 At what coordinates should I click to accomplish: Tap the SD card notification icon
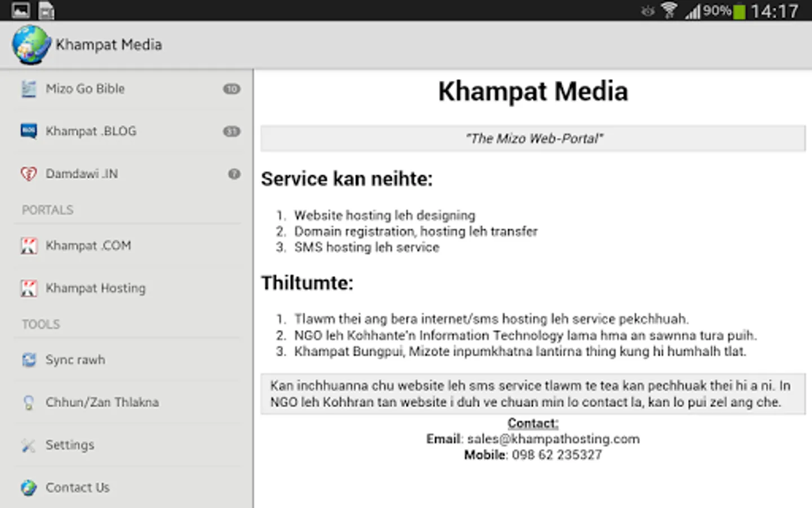coord(46,10)
